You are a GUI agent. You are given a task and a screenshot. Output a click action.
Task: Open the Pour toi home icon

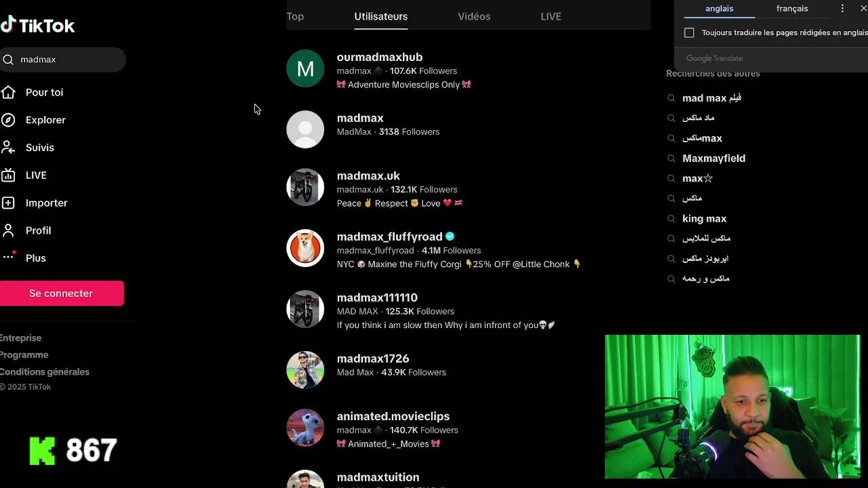[x=8, y=92]
